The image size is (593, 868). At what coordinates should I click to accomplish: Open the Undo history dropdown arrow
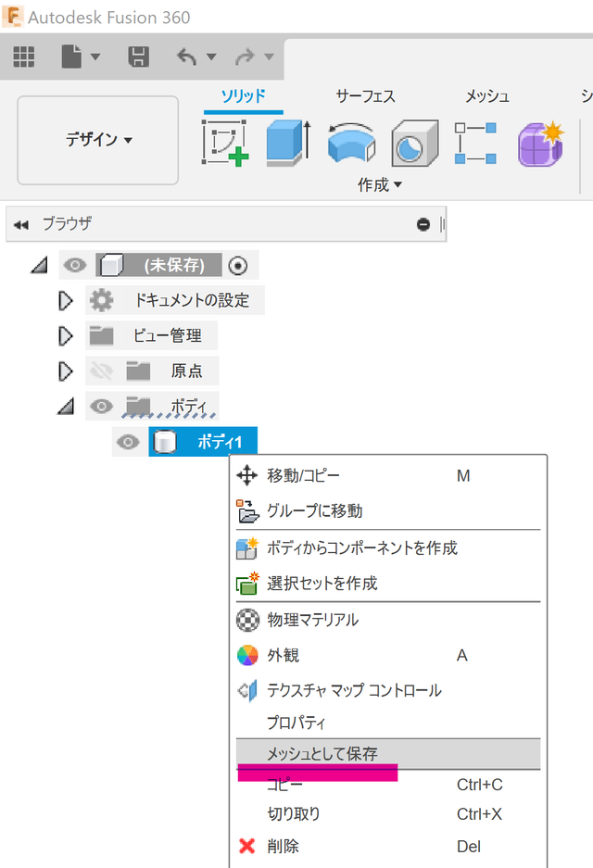(211, 57)
